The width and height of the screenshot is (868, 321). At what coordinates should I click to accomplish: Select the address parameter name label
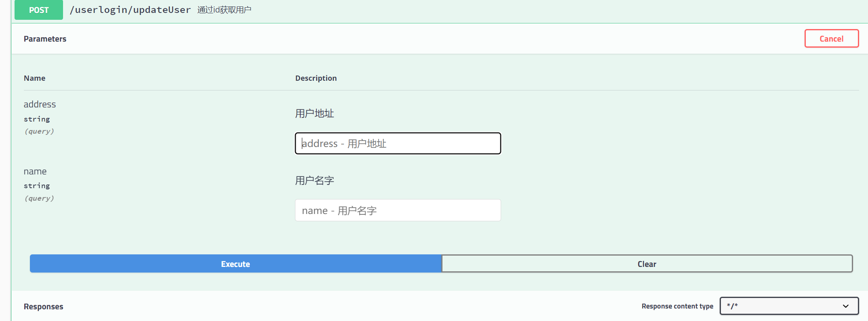tap(40, 104)
